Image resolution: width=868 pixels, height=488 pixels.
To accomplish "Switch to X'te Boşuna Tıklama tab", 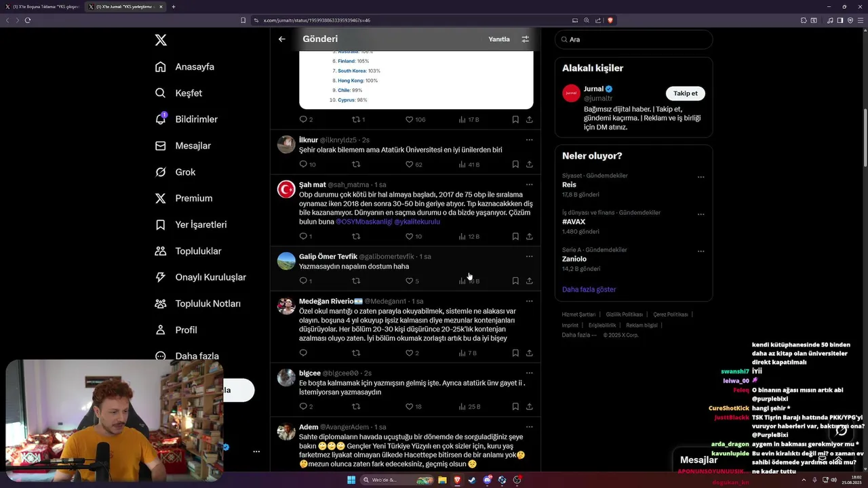I will 43,7.
